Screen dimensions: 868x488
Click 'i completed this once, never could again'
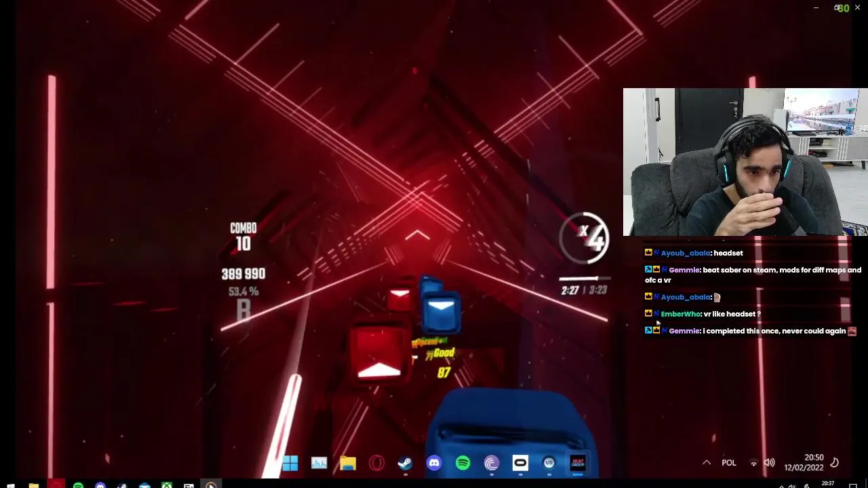pyautogui.click(x=774, y=331)
